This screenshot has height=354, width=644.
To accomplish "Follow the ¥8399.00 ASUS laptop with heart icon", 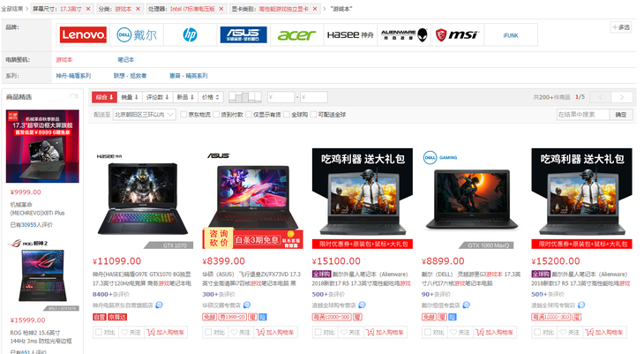I will tap(240, 332).
